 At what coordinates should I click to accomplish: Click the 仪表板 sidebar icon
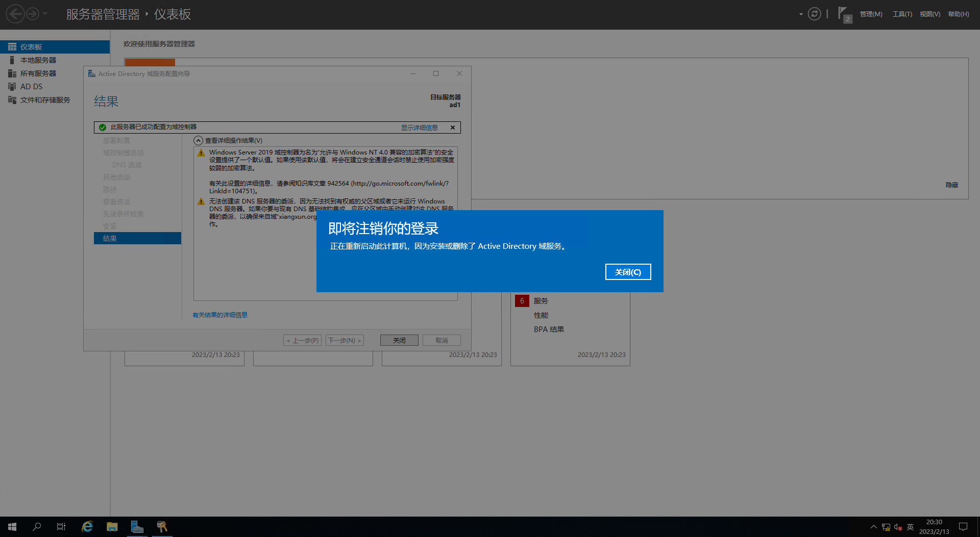point(12,47)
